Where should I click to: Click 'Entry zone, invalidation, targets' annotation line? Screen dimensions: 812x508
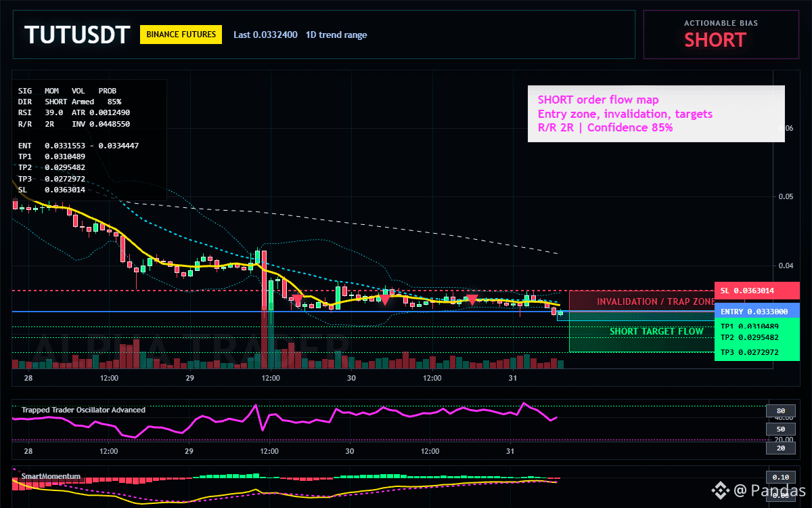pos(625,114)
